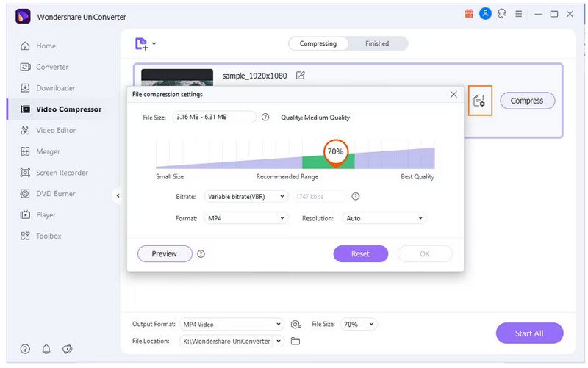Click the add file icon
This screenshot has height=368, width=588.
tap(141, 44)
